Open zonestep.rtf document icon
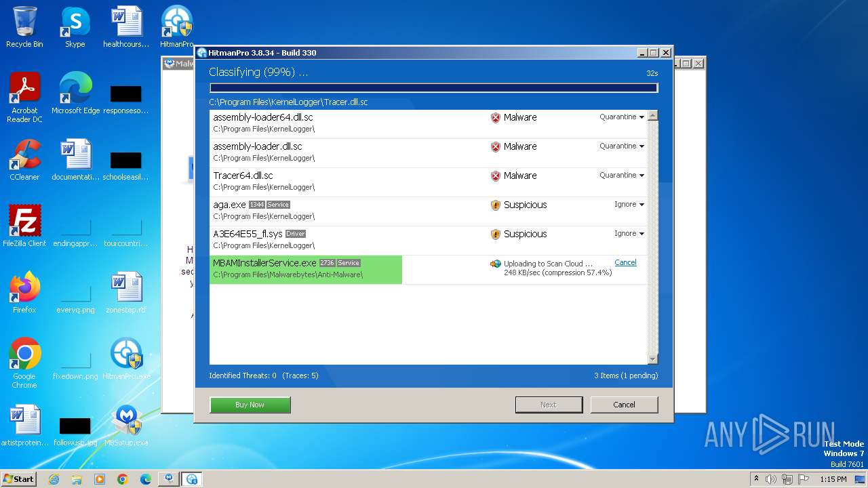This screenshot has height=488, width=868. [126, 293]
